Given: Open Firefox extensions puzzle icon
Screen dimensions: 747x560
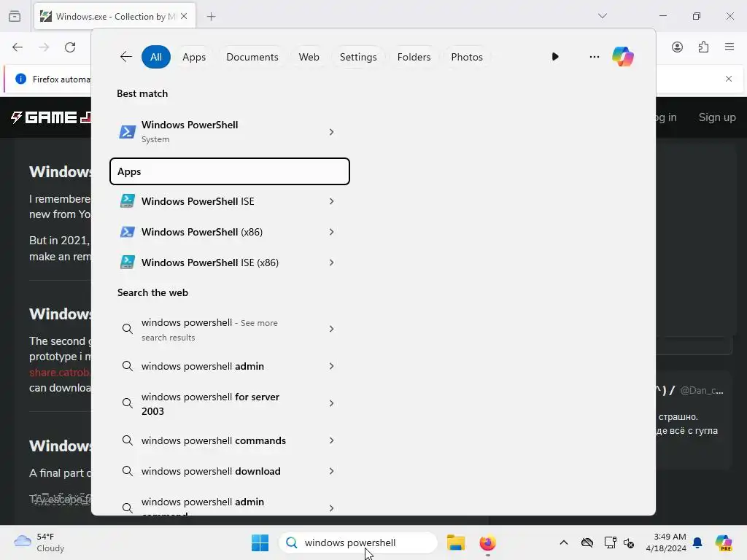Looking at the screenshot, I should point(703,47).
